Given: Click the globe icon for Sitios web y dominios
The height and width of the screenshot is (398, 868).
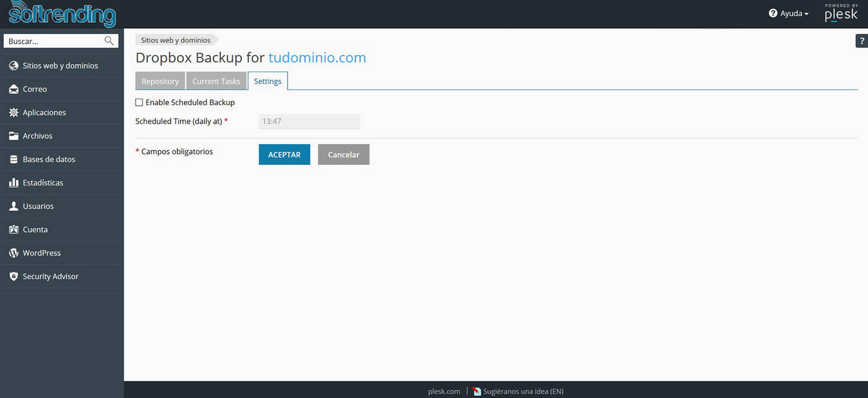Looking at the screenshot, I should pos(14,66).
